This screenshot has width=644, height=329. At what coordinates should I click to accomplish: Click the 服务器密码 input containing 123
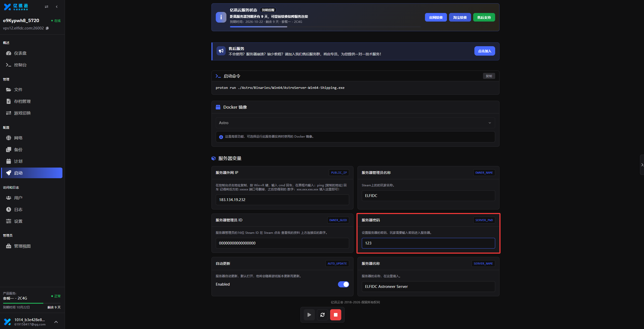click(x=428, y=243)
